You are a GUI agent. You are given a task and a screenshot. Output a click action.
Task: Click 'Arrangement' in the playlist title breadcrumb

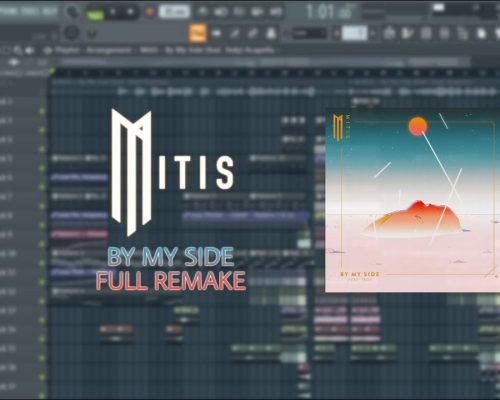tap(109, 50)
